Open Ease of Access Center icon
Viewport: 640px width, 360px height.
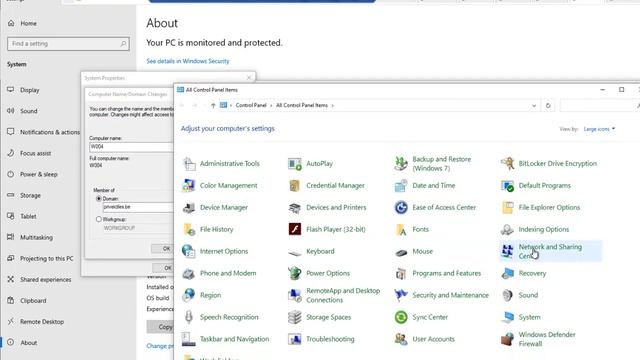pyautogui.click(x=401, y=208)
